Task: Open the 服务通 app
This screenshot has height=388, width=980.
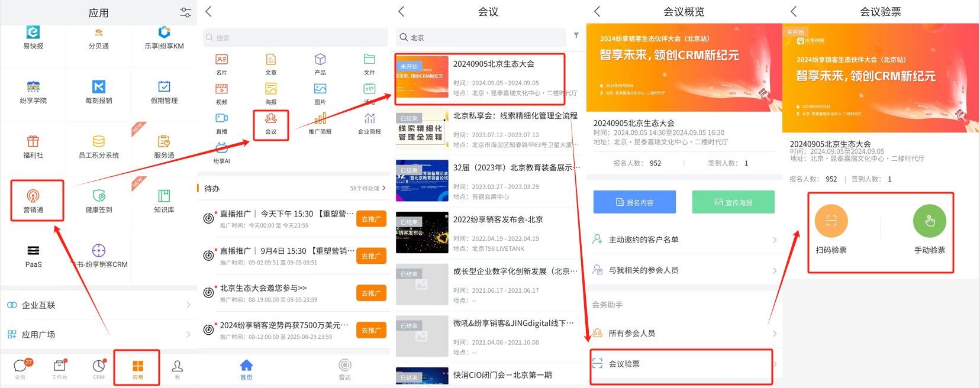Action: [164, 147]
